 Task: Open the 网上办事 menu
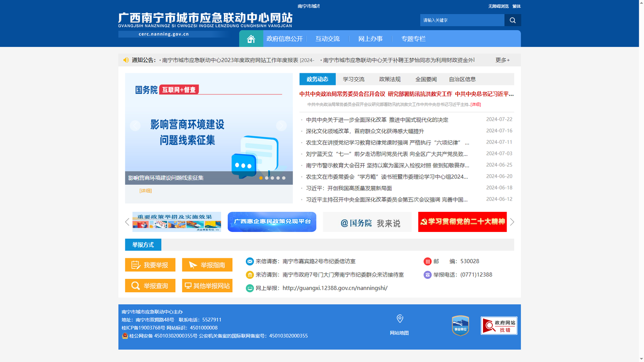pyautogui.click(x=370, y=39)
